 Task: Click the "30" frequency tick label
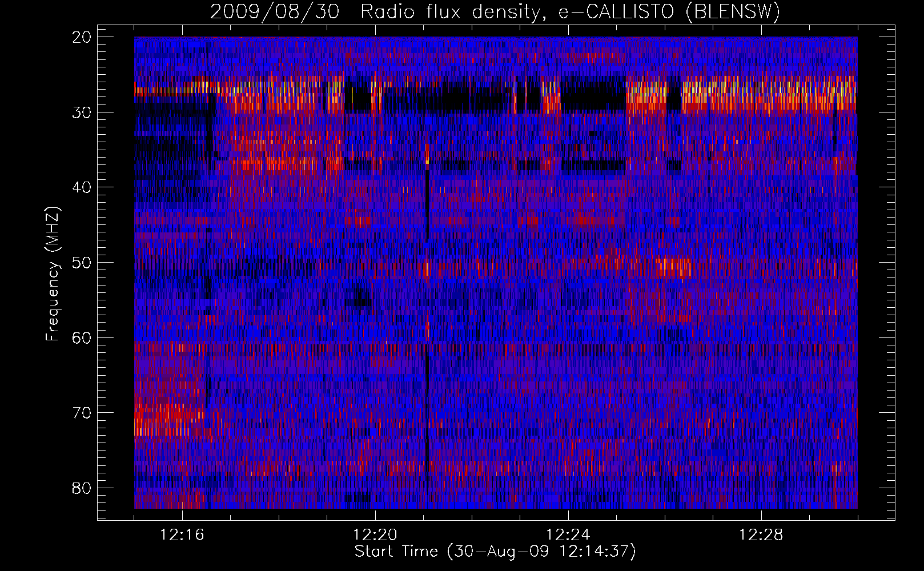[82, 112]
